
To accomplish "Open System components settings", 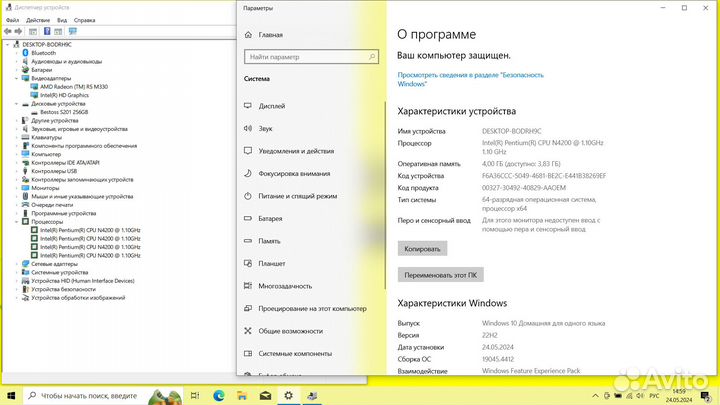I will [295, 354].
